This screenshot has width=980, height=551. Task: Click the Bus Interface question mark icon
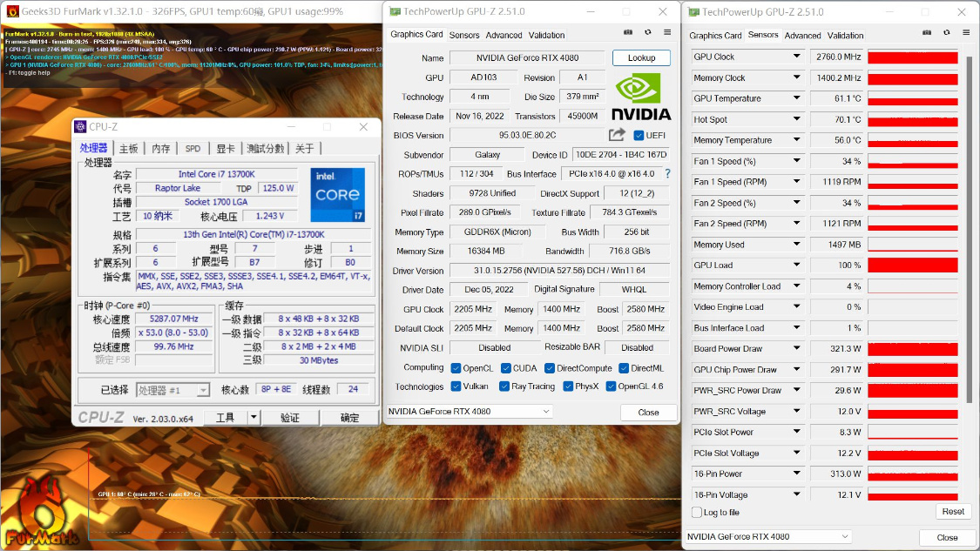click(667, 174)
